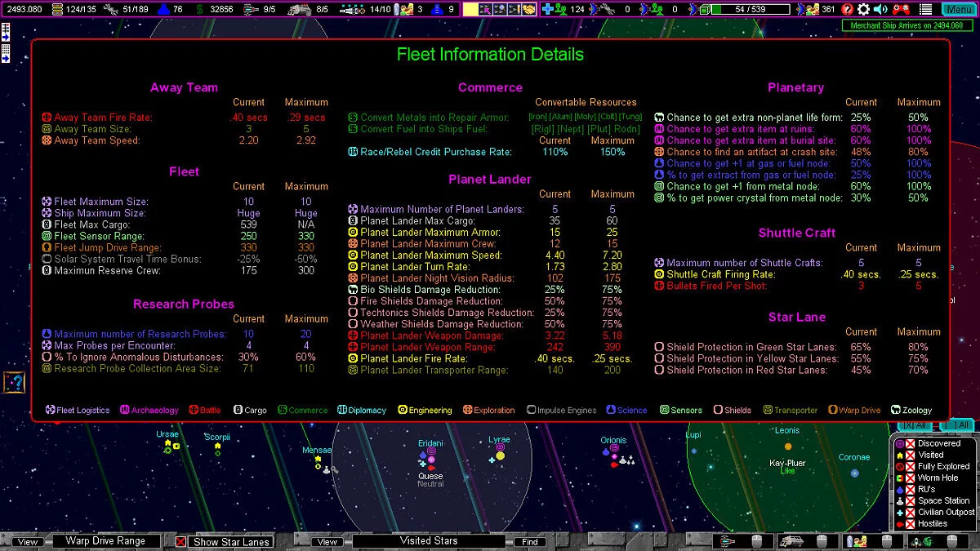Screen dimensions: 980x551
Task: Click the Fleet Jump Drive Range row label
Action: click(x=107, y=247)
